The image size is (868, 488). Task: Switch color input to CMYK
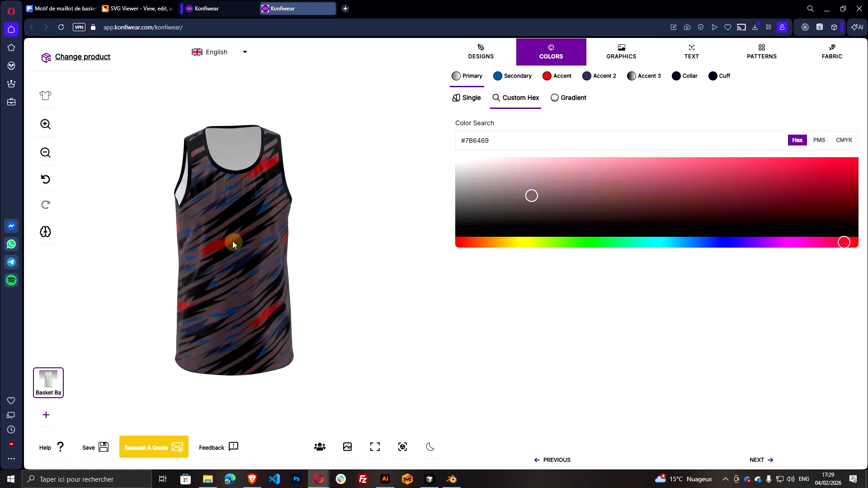point(844,140)
